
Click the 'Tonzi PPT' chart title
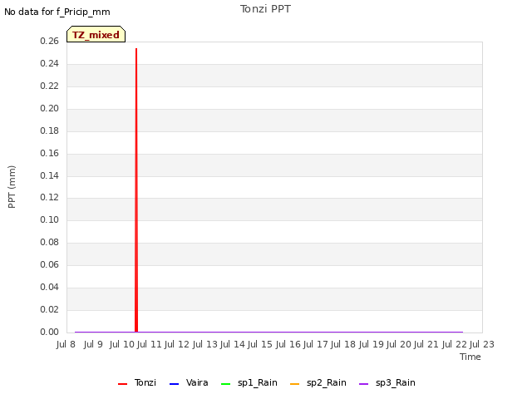(x=265, y=9)
